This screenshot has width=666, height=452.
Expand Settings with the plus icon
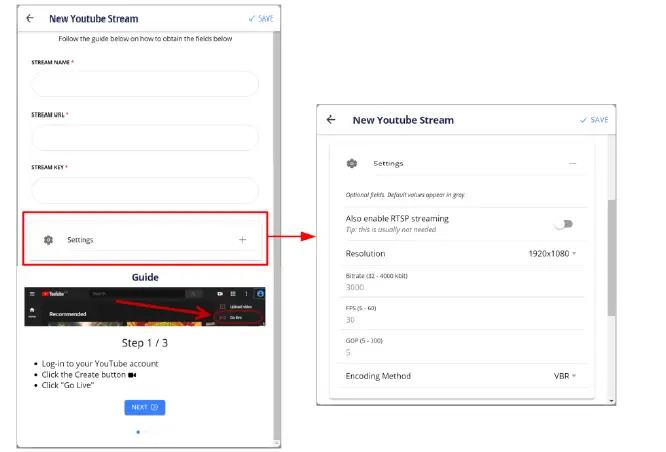(x=242, y=240)
